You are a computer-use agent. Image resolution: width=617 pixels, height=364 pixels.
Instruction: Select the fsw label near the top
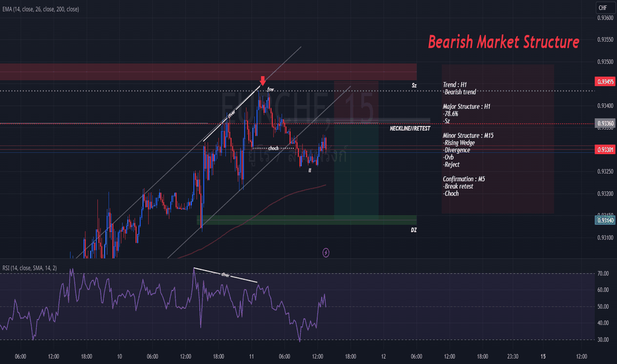click(x=270, y=90)
